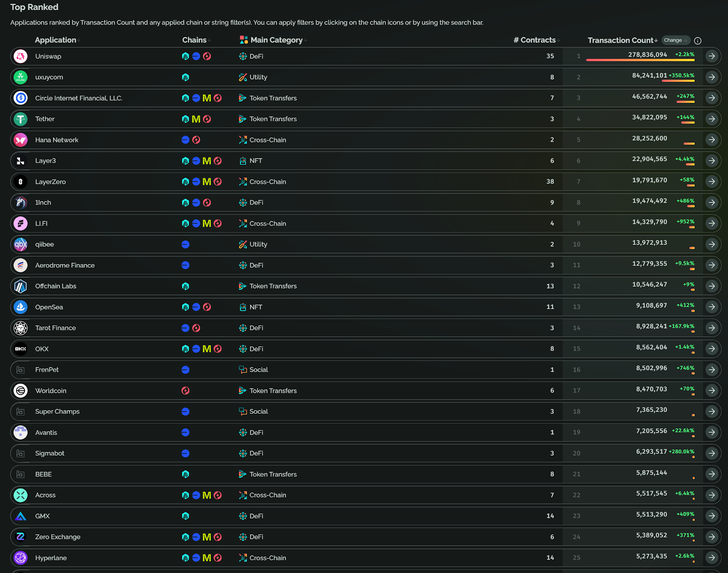Filter by Mantle chain icon in Layer3 row
728x573 pixels.
coord(207,161)
